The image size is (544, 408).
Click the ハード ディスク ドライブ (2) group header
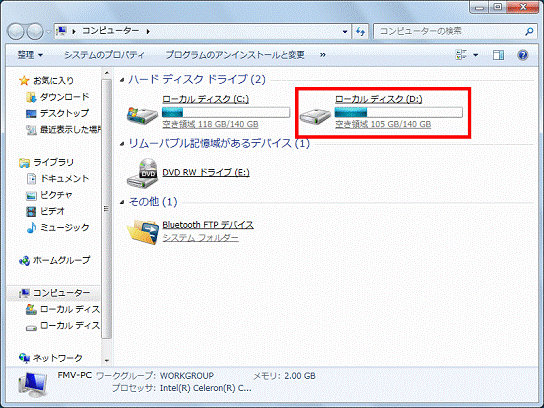click(x=197, y=79)
